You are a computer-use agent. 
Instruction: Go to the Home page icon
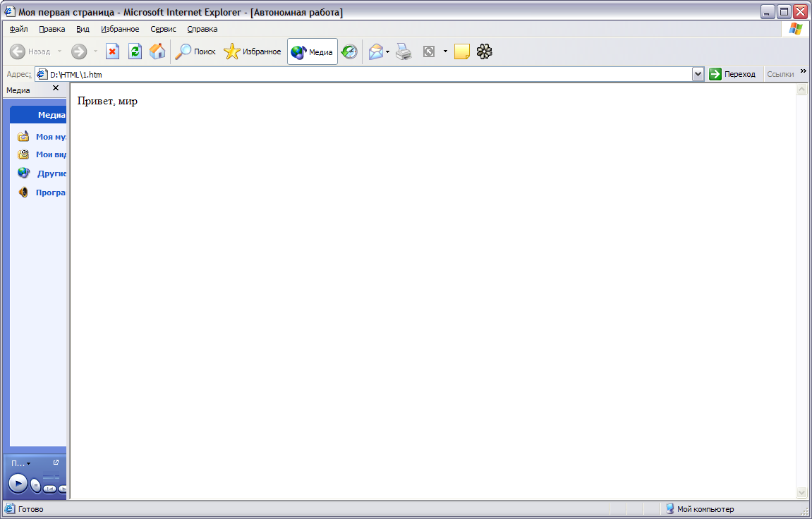pos(157,51)
